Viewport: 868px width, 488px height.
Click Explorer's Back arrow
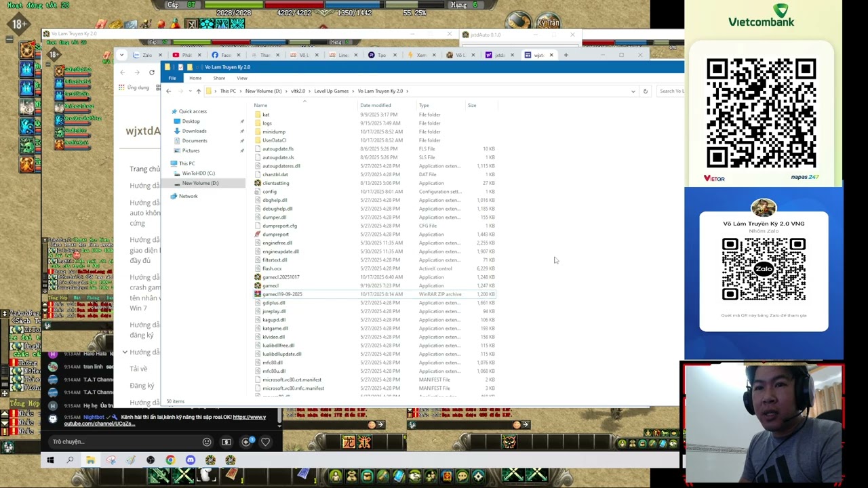[x=169, y=91]
